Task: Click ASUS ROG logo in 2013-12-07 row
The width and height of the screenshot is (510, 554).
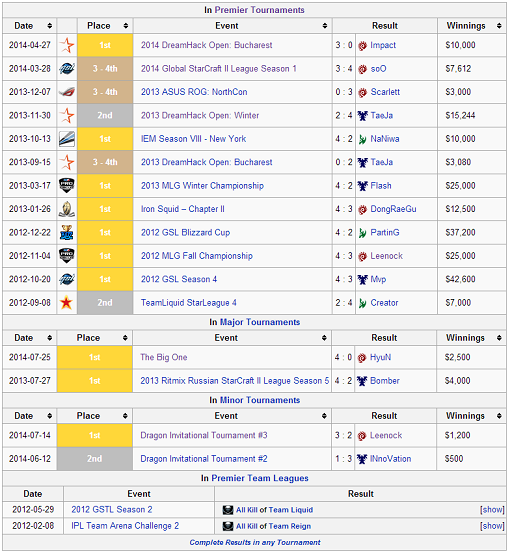Action: (67, 92)
